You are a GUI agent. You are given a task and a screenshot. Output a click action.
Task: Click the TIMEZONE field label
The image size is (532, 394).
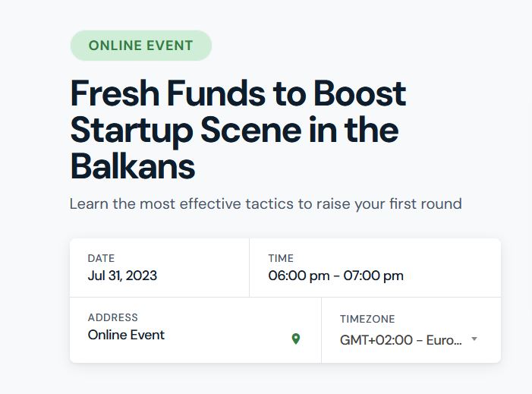point(367,319)
